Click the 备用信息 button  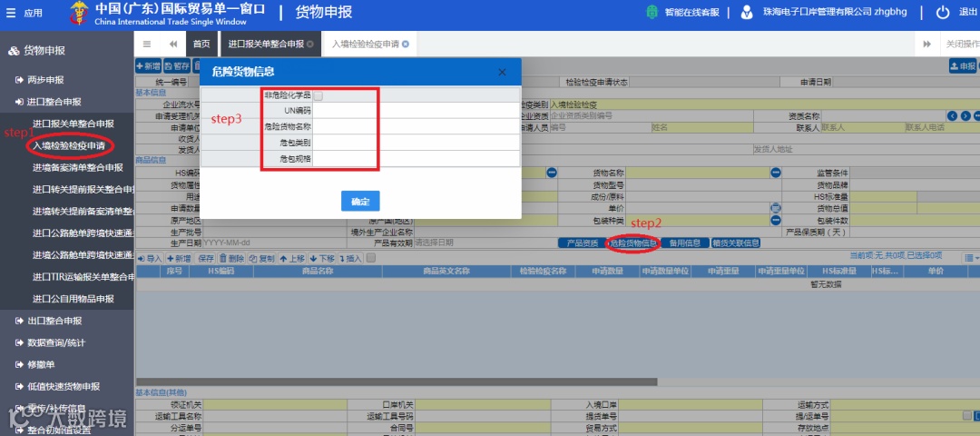685,243
